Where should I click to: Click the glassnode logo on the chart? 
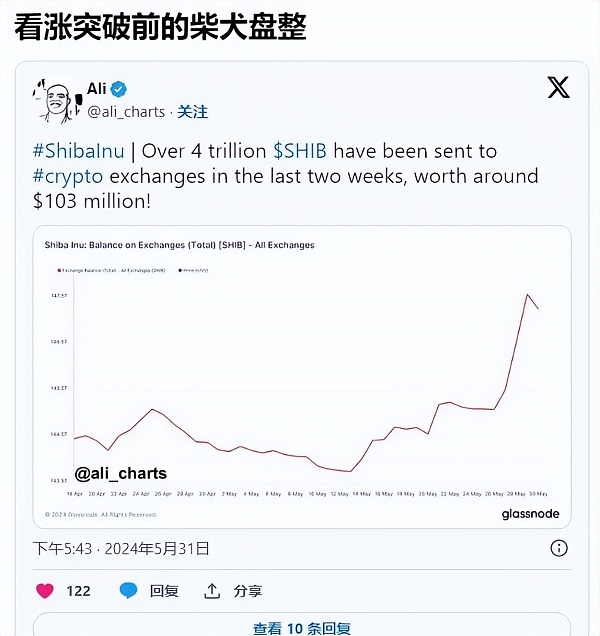530,514
